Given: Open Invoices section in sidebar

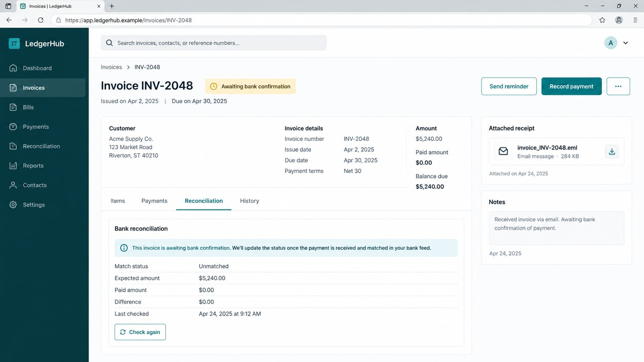Looking at the screenshot, I should click(43, 88).
